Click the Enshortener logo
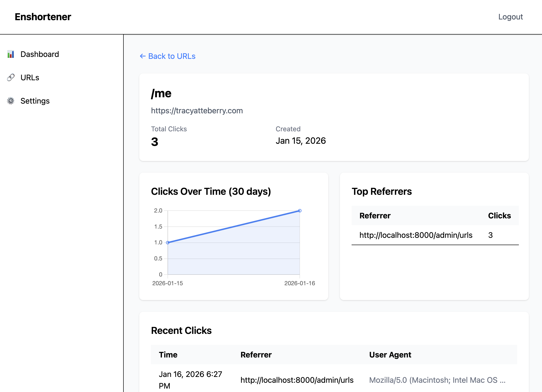The width and height of the screenshot is (542, 392). tap(43, 17)
